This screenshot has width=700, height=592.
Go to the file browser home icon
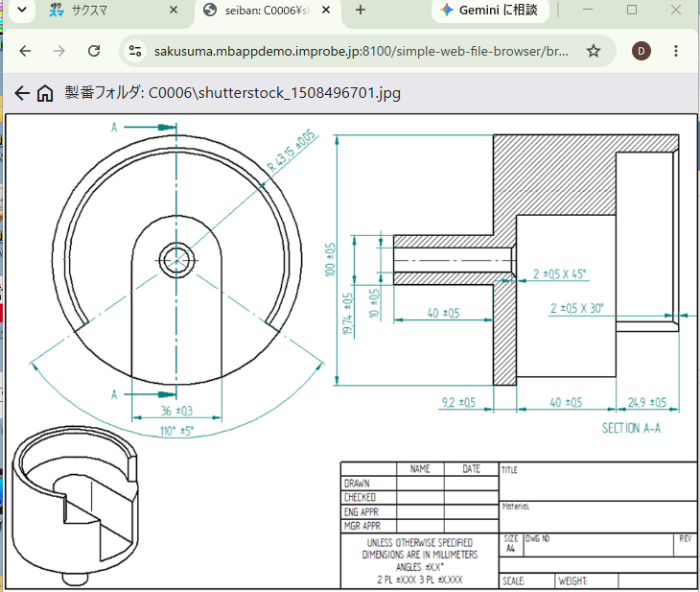pos(45,93)
